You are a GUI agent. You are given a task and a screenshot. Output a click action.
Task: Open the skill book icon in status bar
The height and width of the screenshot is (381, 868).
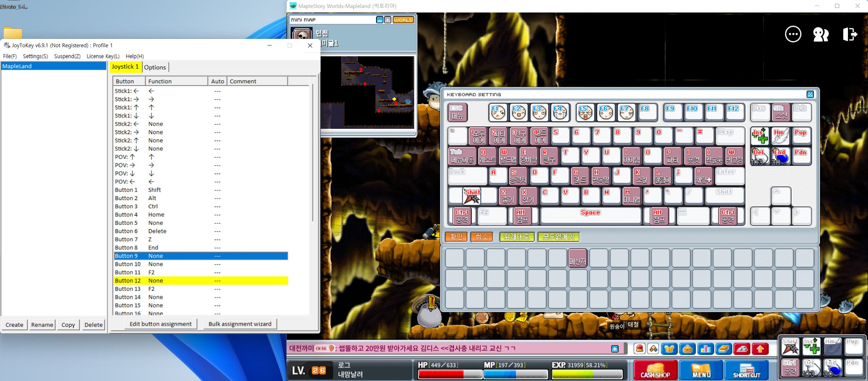point(723,349)
